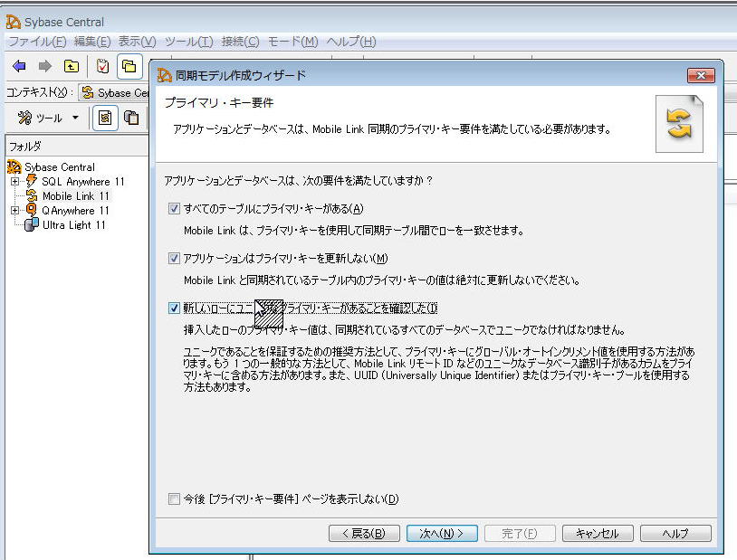Uncheck アプリケーションはプライマリ・キーを更新しない checkbox
This screenshot has width=737, height=560.
pos(174,259)
